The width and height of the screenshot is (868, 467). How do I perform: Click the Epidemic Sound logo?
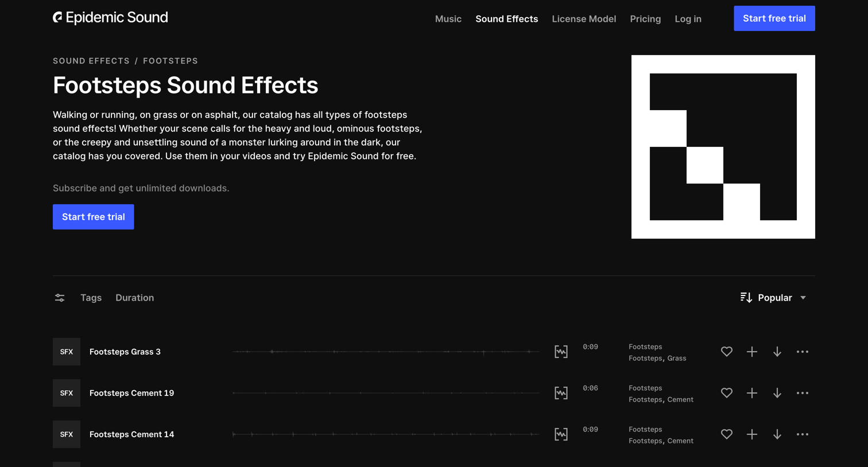[110, 18]
